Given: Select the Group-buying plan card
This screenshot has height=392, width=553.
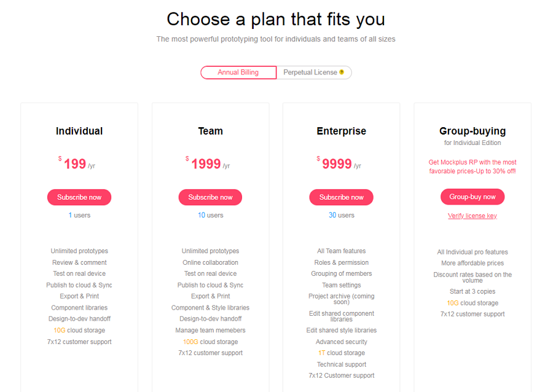Looking at the screenshot, I should pos(472,131).
